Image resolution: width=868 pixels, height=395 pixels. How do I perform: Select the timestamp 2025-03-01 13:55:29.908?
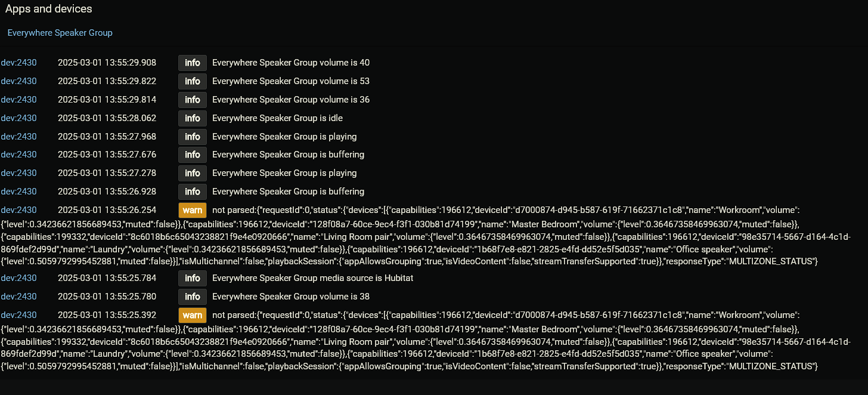[x=107, y=63]
